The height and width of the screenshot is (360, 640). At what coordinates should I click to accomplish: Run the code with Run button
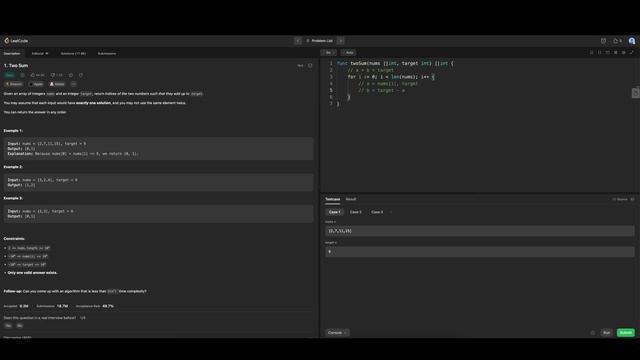tap(607, 333)
